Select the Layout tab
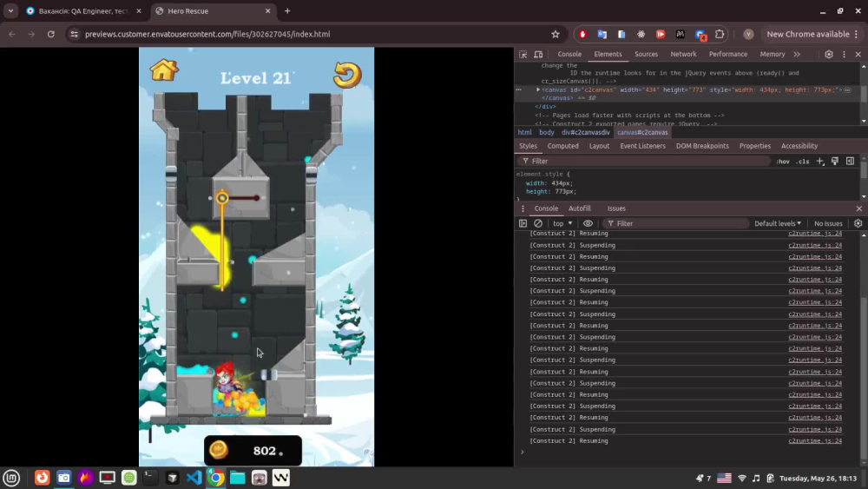This screenshot has height=489, width=868. (599, 146)
